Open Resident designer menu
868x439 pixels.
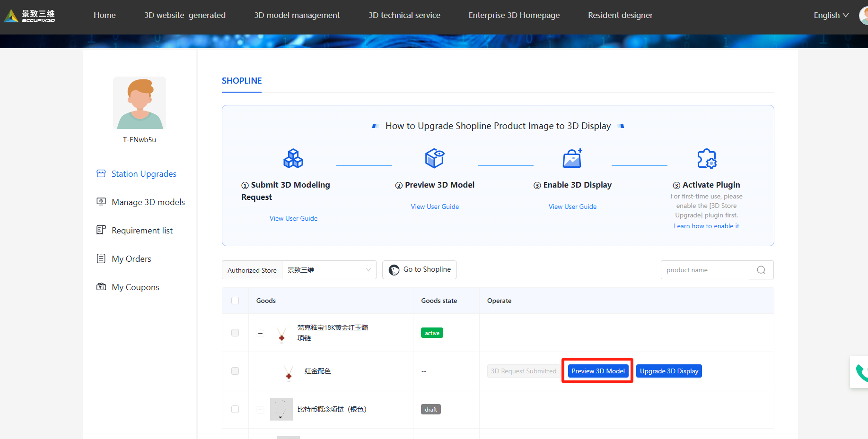click(620, 15)
